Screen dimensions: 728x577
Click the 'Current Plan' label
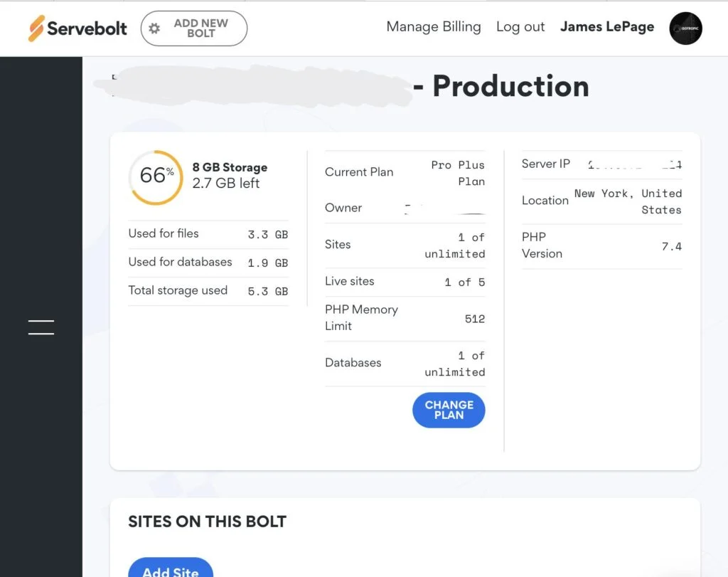click(x=359, y=172)
